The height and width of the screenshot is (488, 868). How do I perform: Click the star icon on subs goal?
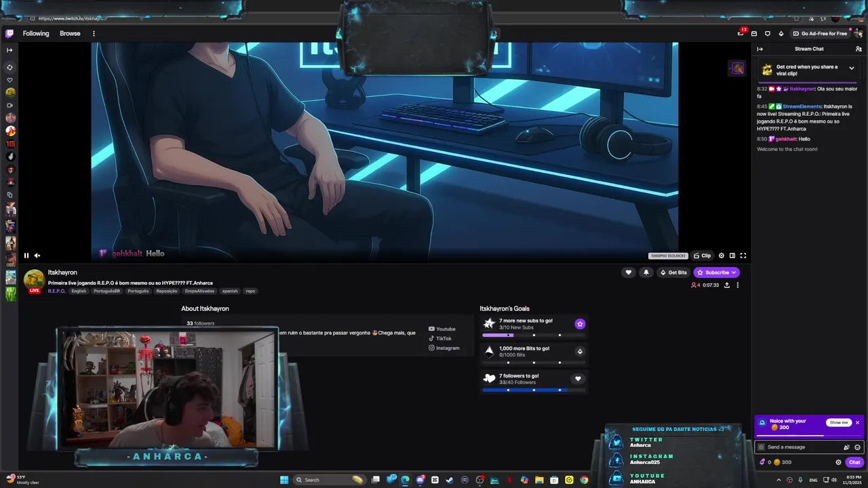(x=580, y=324)
